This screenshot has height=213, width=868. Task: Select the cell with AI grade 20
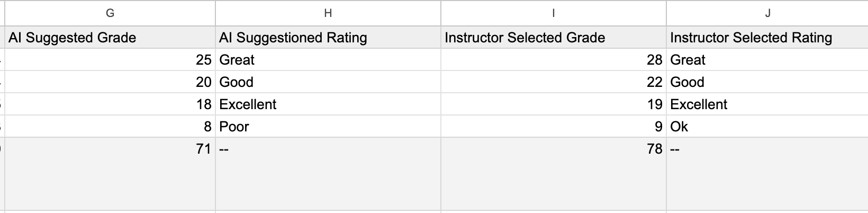pos(110,82)
